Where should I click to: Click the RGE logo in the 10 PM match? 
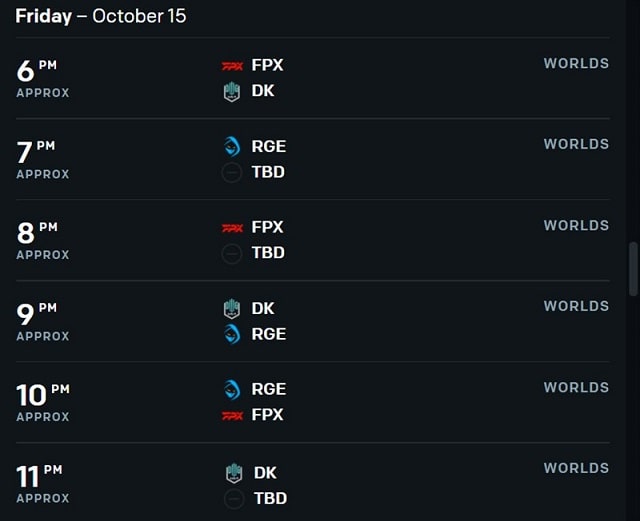pos(232,390)
